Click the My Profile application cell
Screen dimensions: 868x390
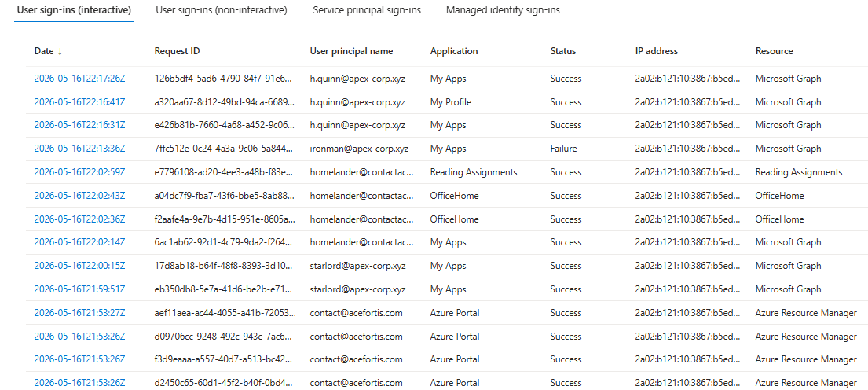click(x=451, y=102)
